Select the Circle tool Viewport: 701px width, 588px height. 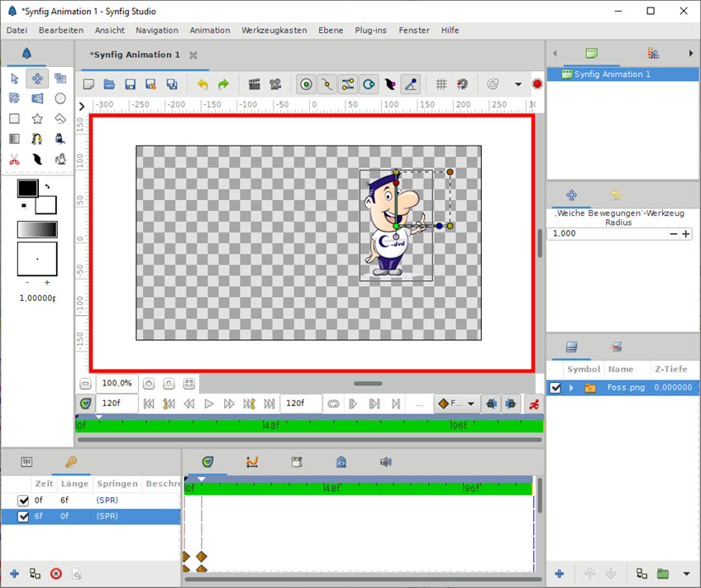60,98
